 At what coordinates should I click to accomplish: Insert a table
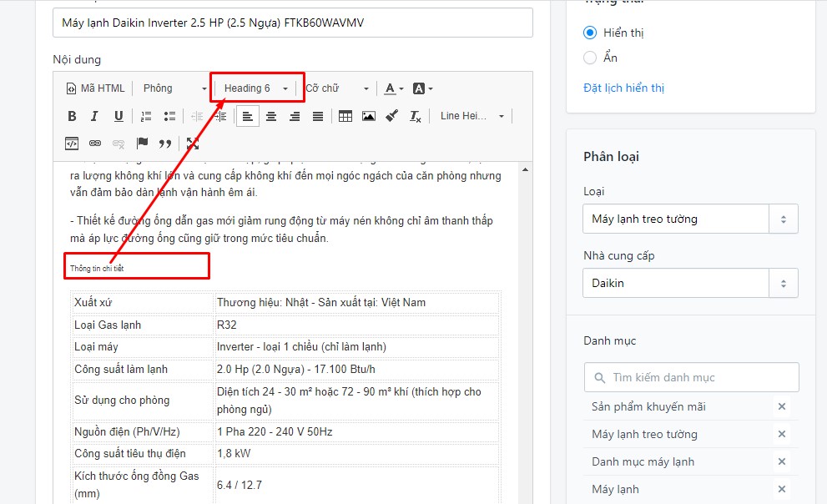345,116
